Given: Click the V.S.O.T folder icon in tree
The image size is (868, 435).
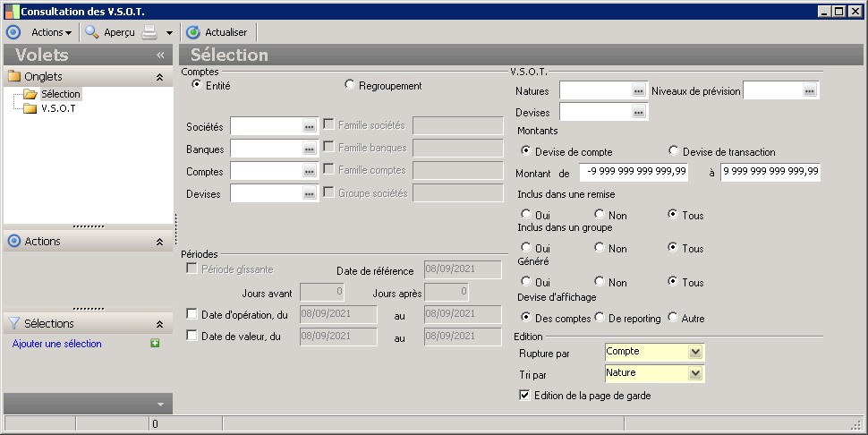Looking at the screenshot, I should (30, 108).
